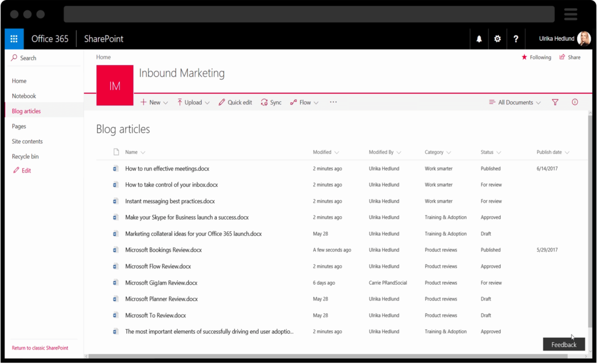Click the 5/29/2017 publish date
The width and height of the screenshot is (597, 364).
[547, 250]
